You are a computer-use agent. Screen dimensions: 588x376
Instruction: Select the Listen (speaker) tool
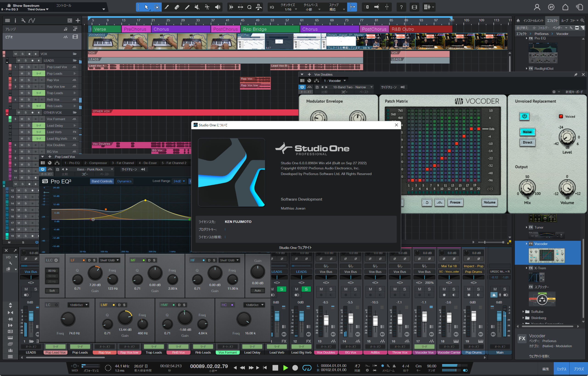click(x=217, y=7)
